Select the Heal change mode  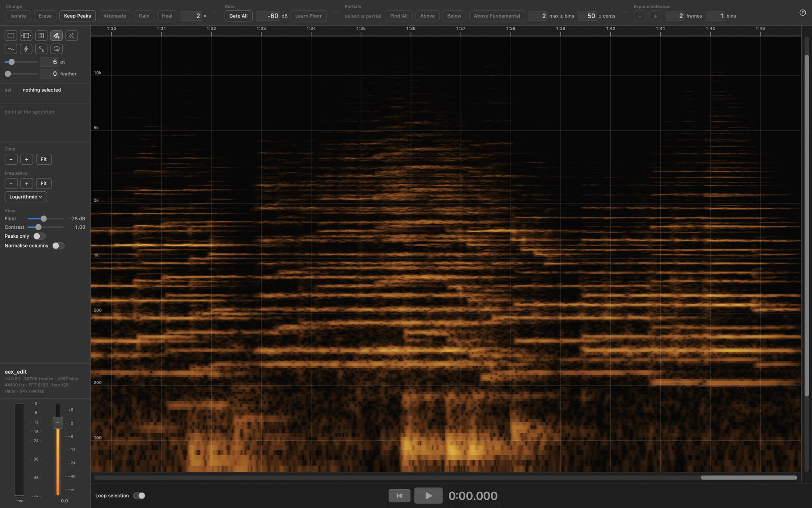167,16
